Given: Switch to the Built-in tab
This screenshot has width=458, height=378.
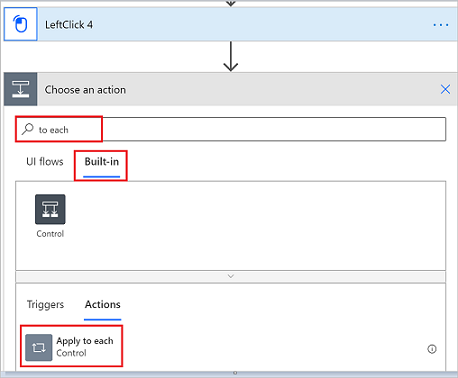Looking at the screenshot, I should point(102,162).
